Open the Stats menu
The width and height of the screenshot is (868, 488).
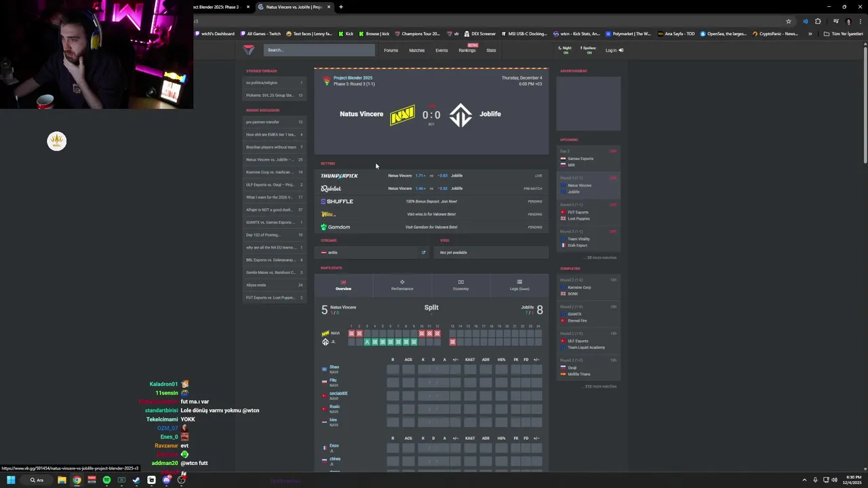(491, 50)
